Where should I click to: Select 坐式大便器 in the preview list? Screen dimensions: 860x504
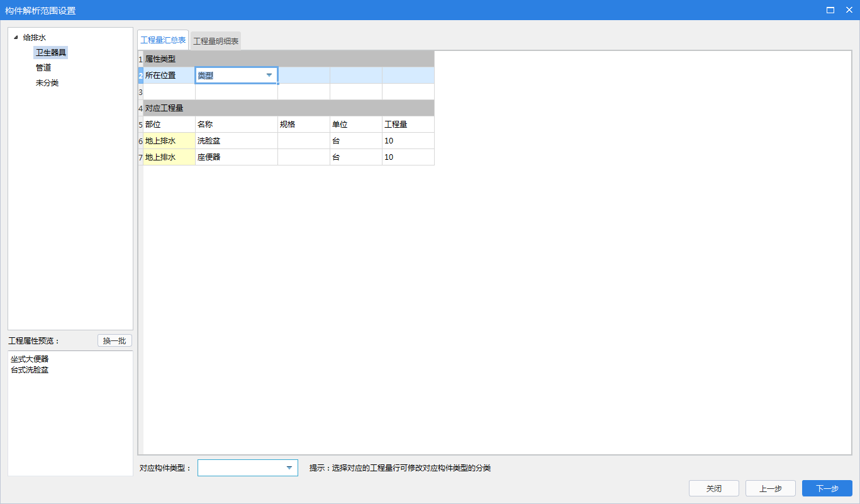(x=30, y=359)
